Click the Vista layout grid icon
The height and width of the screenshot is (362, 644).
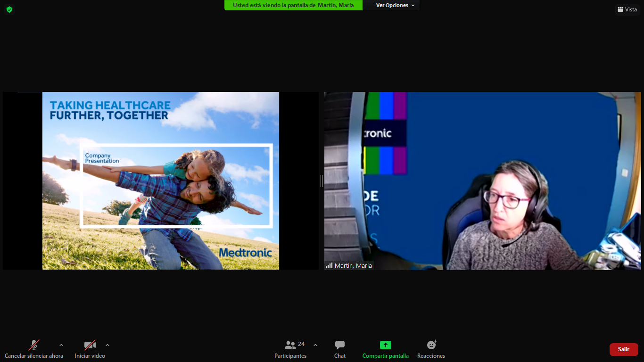620,9
